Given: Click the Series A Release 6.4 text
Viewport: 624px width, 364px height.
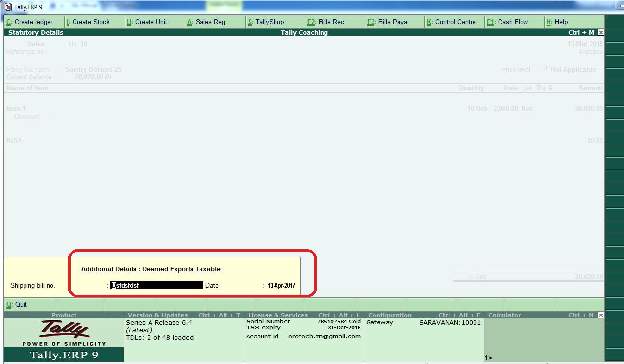Looking at the screenshot, I should click(x=159, y=322).
